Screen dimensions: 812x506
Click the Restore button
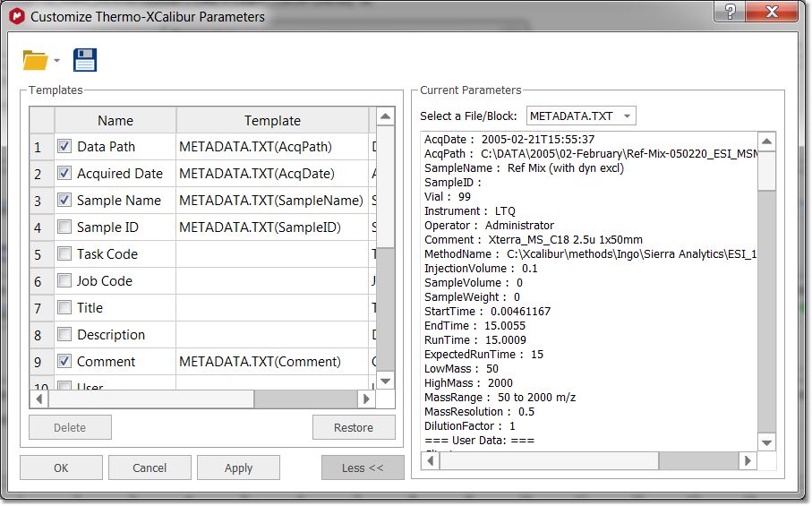[x=354, y=427]
